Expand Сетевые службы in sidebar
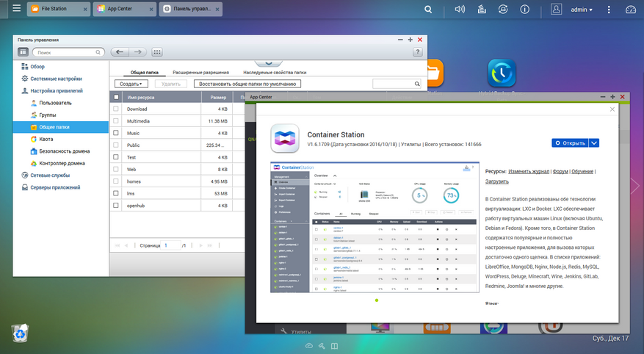This screenshot has width=644, height=354. pyautogui.click(x=50, y=176)
